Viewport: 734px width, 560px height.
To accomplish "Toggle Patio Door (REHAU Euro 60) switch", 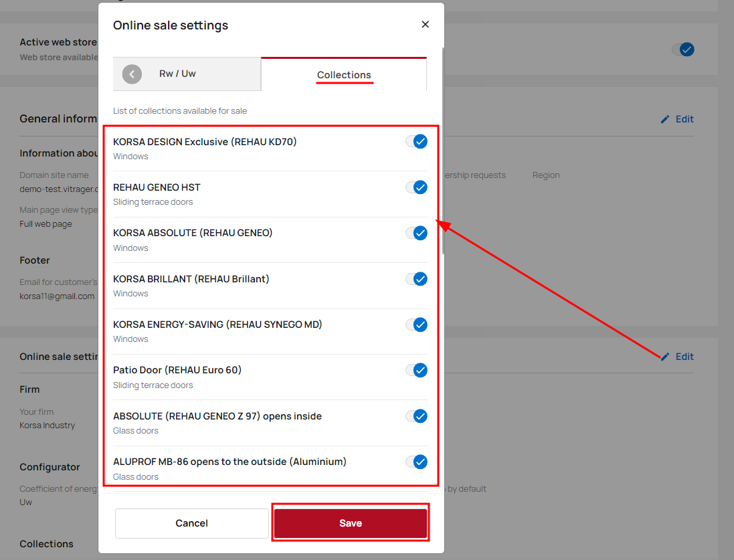I will 417,371.
